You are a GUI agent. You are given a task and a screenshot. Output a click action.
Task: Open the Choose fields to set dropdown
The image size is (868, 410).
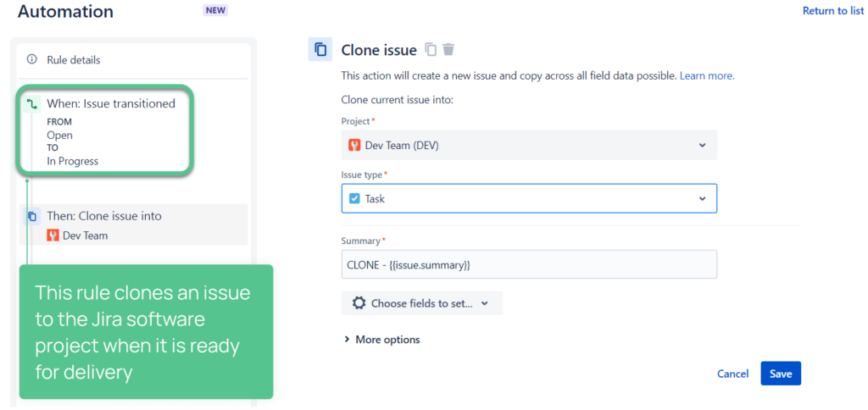pyautogui.click(x=422, y=303)
